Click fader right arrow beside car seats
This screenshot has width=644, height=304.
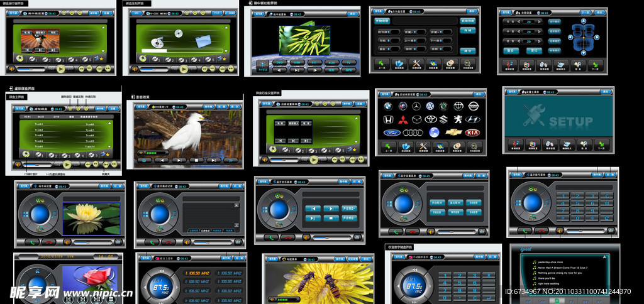coord(597,37)
